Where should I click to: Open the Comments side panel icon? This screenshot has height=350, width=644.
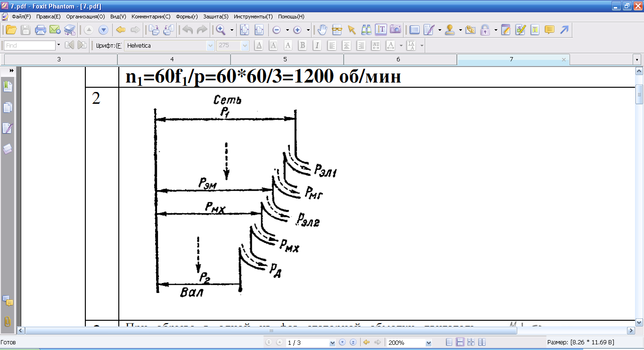8,300
